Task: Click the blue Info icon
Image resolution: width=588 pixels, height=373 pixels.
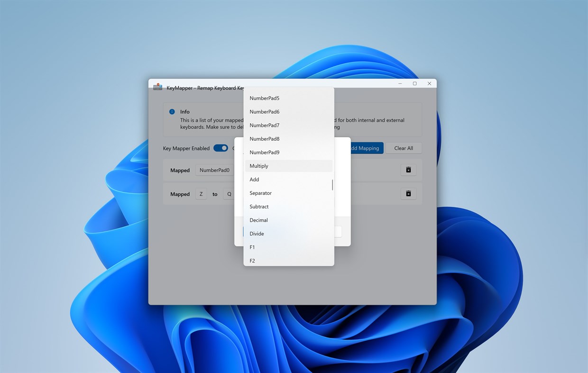Action: coord(172,111)
